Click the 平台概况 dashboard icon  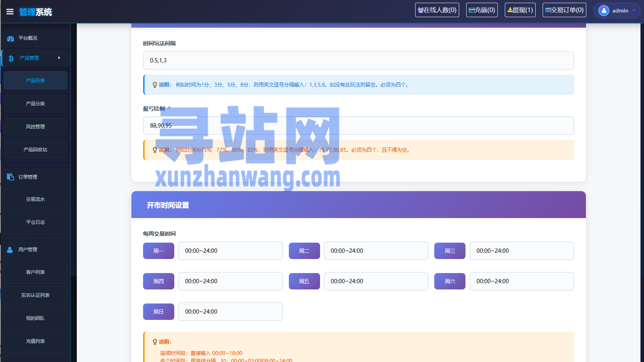click(x=11, y=38)
